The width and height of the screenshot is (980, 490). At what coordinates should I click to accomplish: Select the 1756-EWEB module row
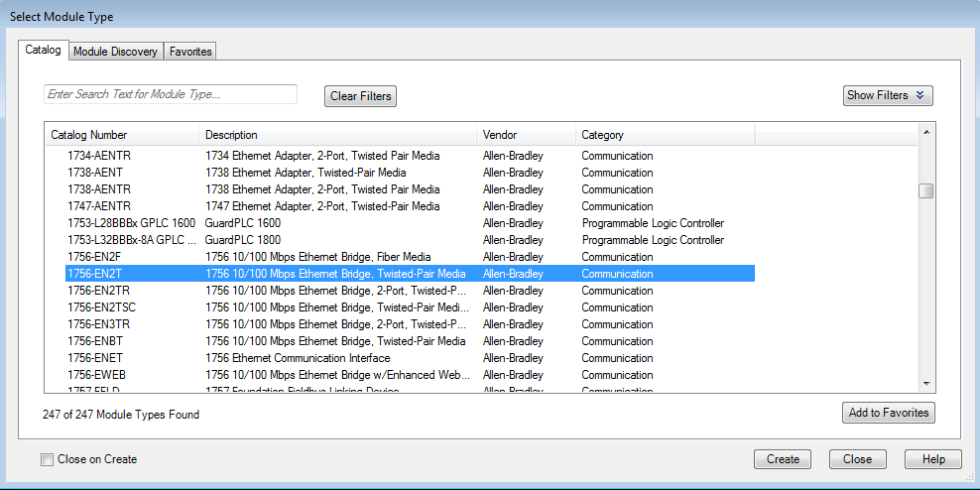click(x=410, y=375)
